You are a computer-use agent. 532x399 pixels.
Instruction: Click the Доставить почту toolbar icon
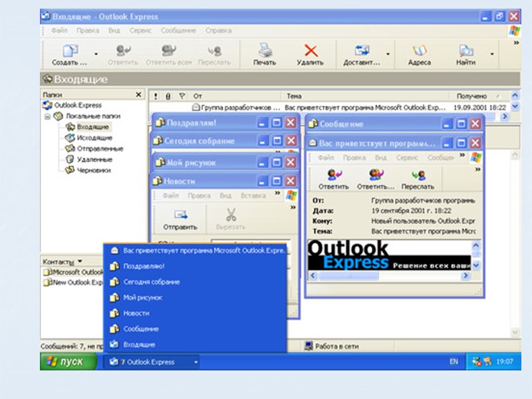tap(362, 55)
